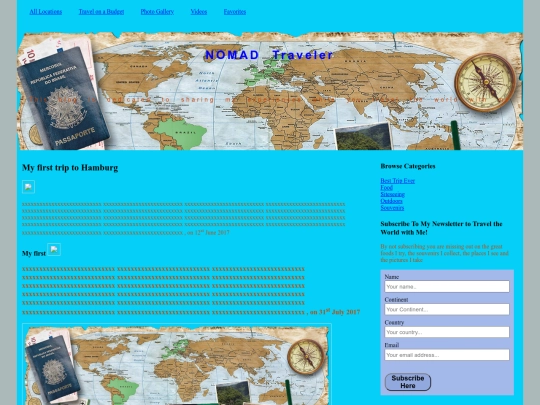Open the Videos nav link
This screenshot has height=405, width=540.
(199, 12)
